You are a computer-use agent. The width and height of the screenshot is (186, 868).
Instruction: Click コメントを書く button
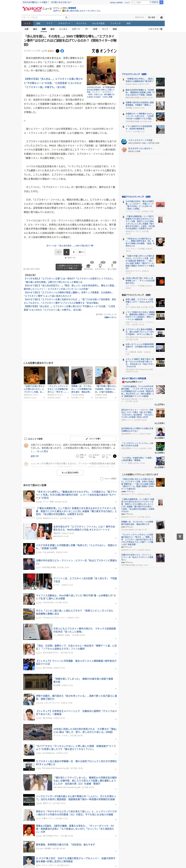click(x=93, y=439)
